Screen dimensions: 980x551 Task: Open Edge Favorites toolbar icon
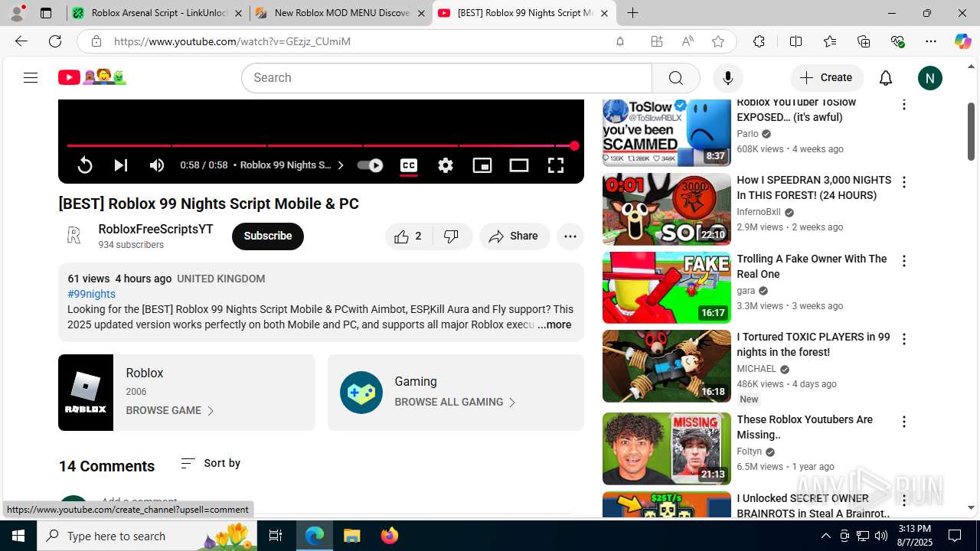830,41
